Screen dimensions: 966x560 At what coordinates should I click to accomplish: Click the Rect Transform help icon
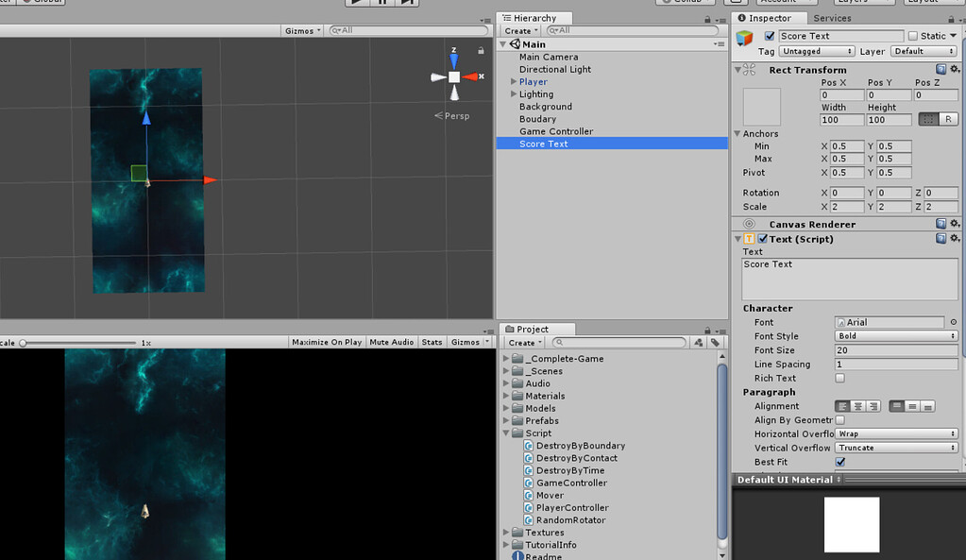click(941, 69)
